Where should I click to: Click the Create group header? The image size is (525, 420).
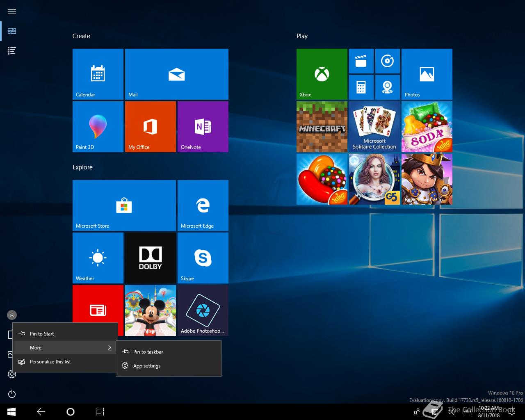[x=81, y=36]
